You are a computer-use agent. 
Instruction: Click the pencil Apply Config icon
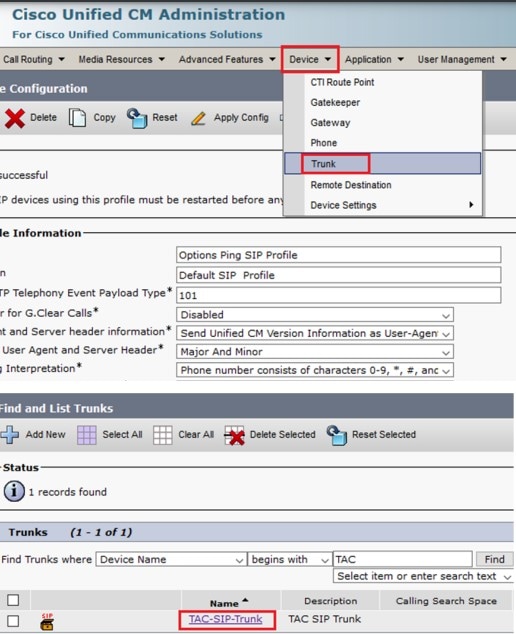[199, 118]
